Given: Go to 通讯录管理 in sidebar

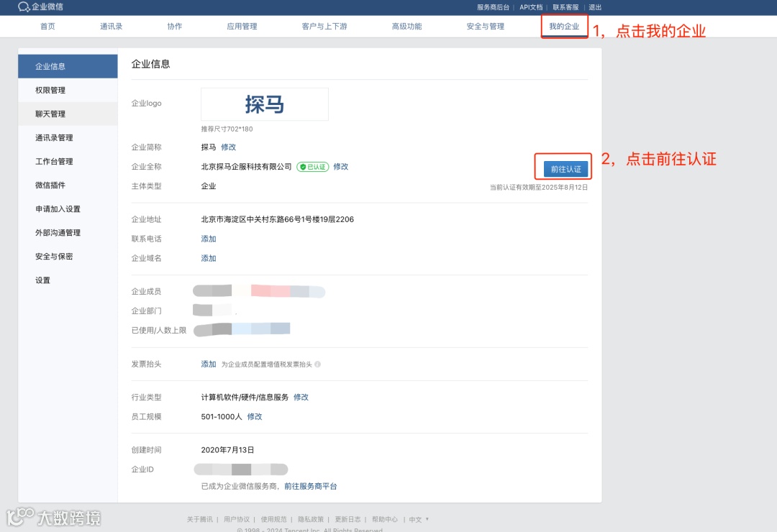Looking at the screenshot, I should pyautogui.click(x=68, y=138).
